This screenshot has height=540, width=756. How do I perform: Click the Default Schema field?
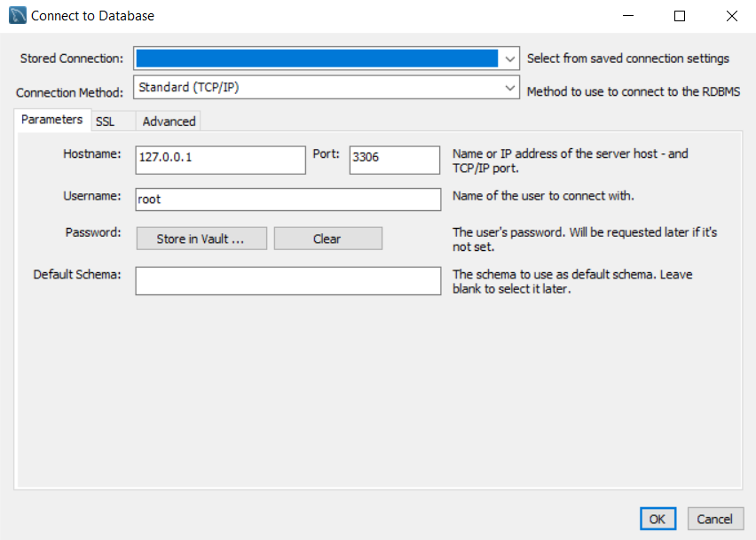click(x=287, y=280)
